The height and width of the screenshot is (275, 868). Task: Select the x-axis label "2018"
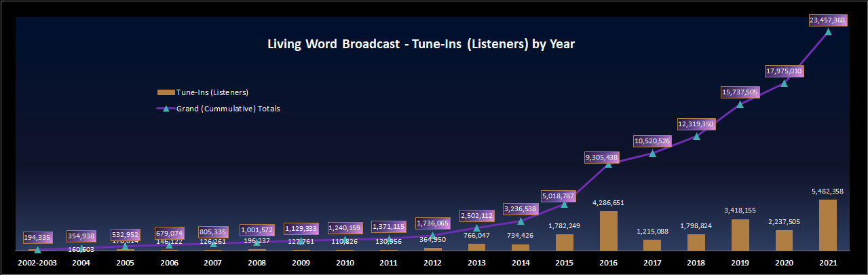(696, 262)
